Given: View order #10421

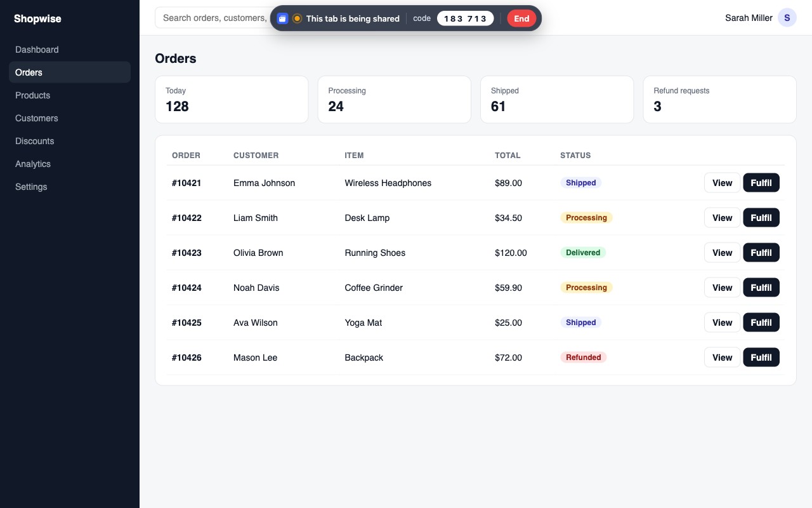Looking at the screenshot, I should pyautogui.click(x=722, y=183).
